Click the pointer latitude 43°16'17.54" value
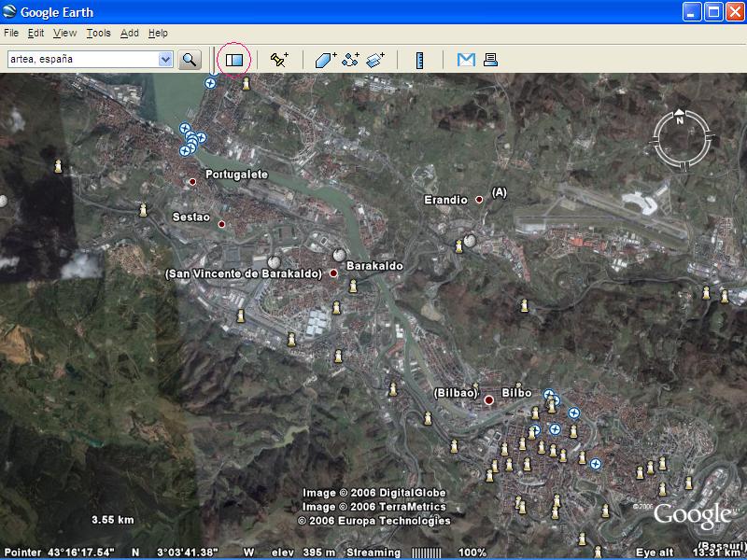This screenshot has height=560, width=747. (x=81, y=553)
